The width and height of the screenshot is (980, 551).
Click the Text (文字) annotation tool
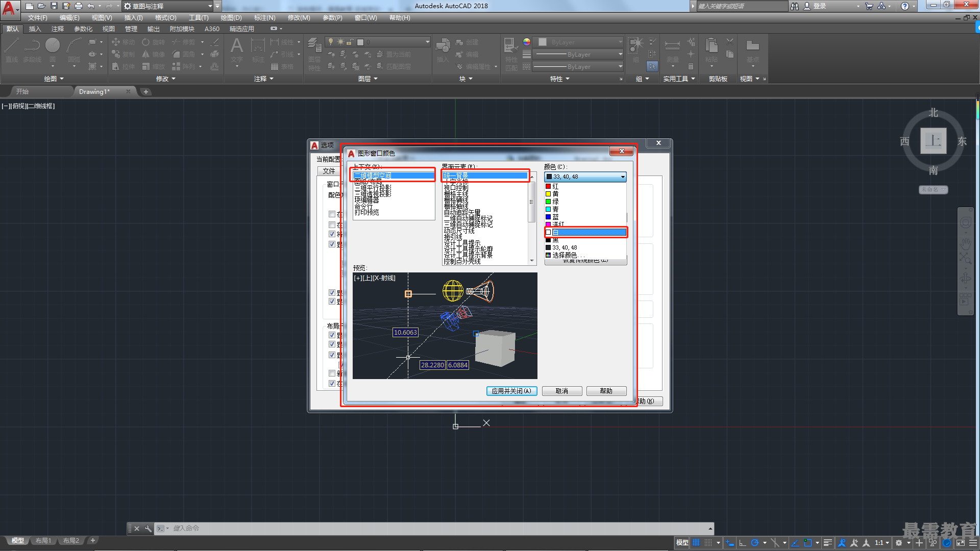(x=236, y=49)
